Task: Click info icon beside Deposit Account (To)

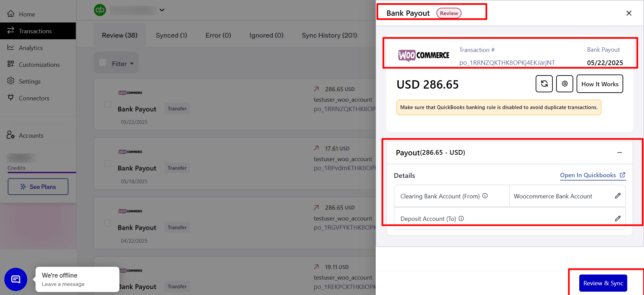Action: [x=461, y=218]
